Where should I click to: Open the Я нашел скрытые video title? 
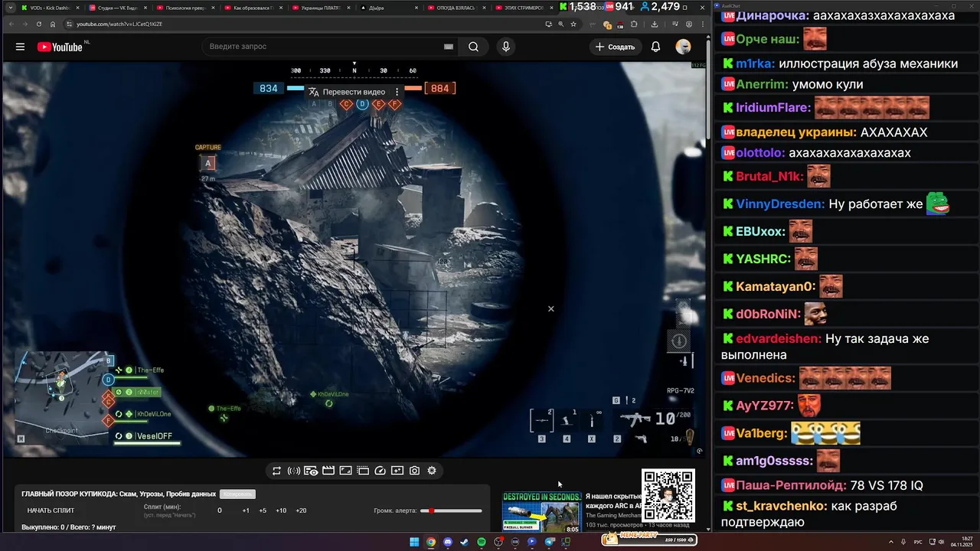point(613,500)
